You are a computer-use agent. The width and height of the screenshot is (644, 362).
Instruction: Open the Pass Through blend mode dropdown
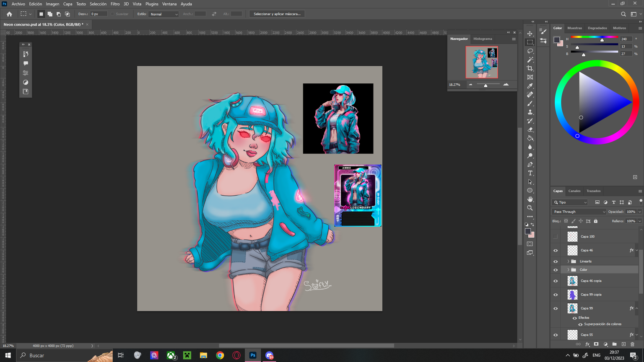click(x=579, y=212)
